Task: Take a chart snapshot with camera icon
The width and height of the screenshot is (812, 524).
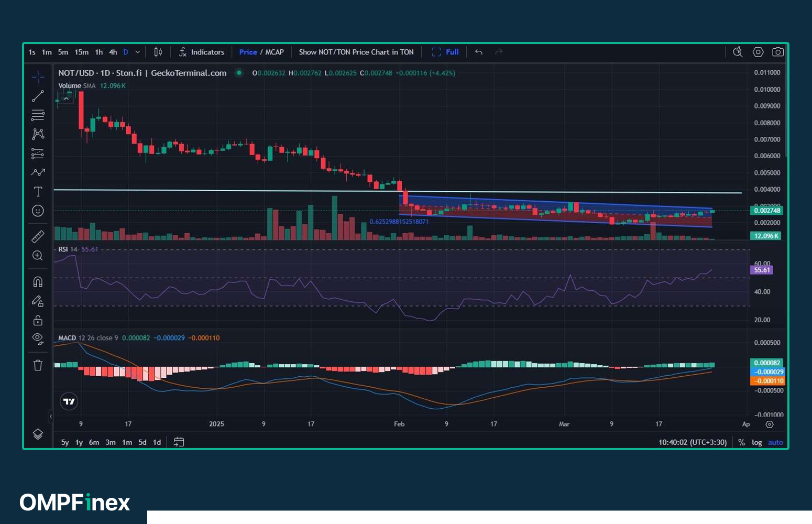Action: pyautogui.click(x=778, y=52)
